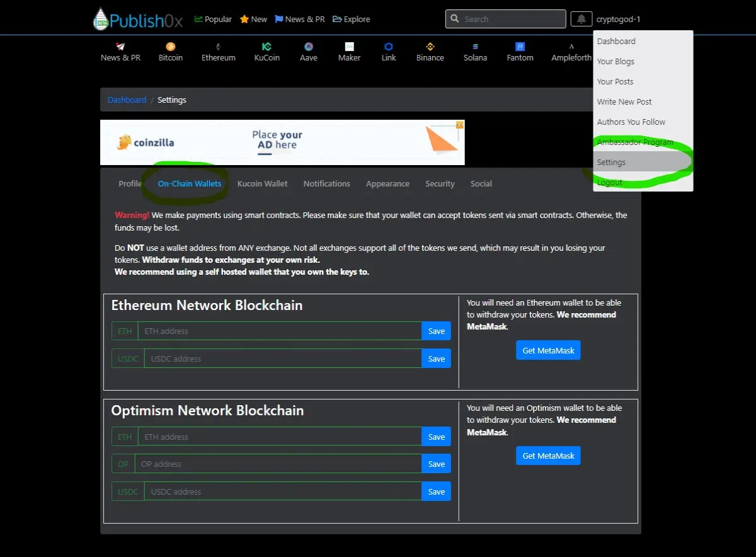Click the Publish0x logo
756x557 pixels.
point(137,19)
